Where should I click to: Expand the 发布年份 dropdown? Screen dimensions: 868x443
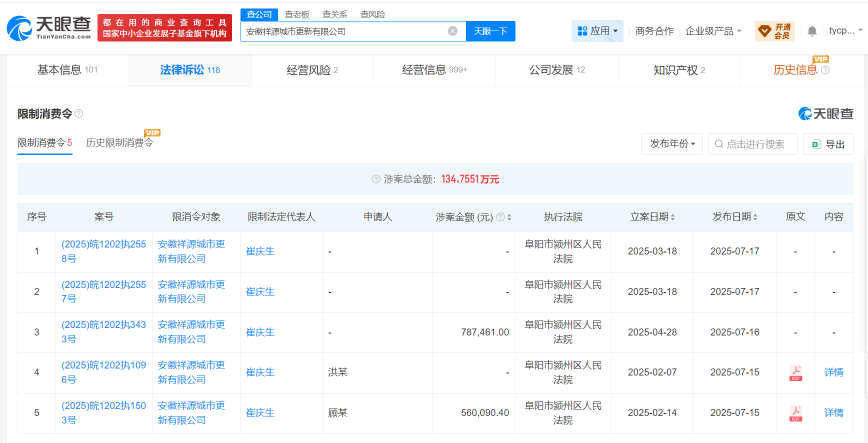pos(672,144)
